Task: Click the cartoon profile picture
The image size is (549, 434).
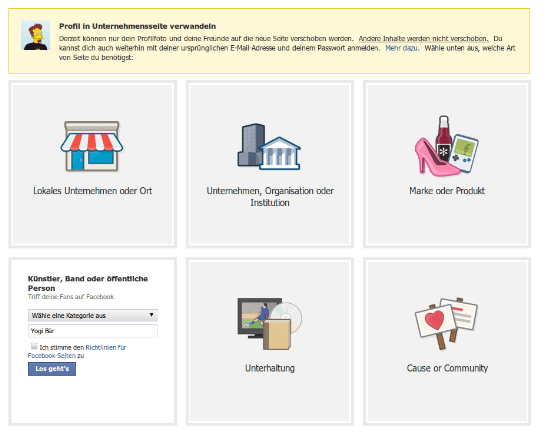Action: tap(35, 35)
